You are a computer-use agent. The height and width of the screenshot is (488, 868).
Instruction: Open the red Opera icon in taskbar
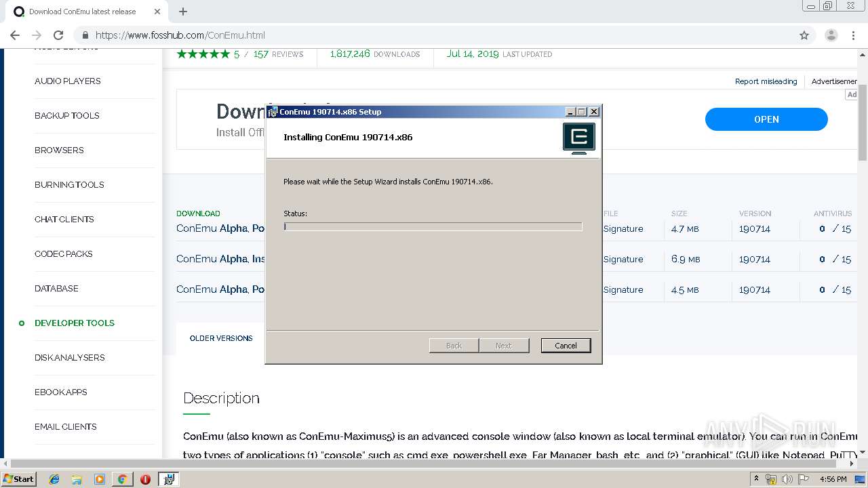point(145,479)
